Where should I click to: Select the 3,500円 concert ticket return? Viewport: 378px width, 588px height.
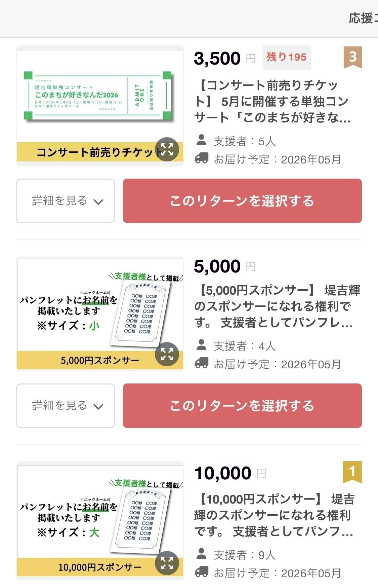click(x=242, y=201)
